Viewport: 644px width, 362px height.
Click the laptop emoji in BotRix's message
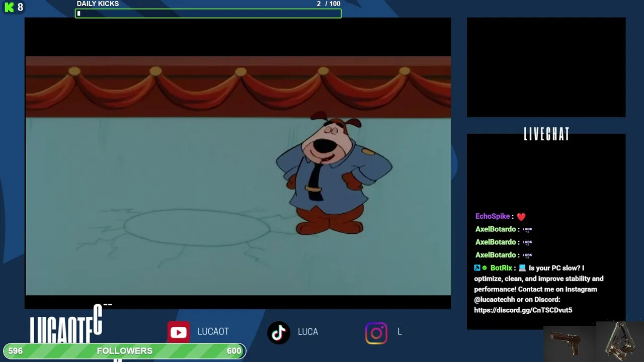[522, 268]
